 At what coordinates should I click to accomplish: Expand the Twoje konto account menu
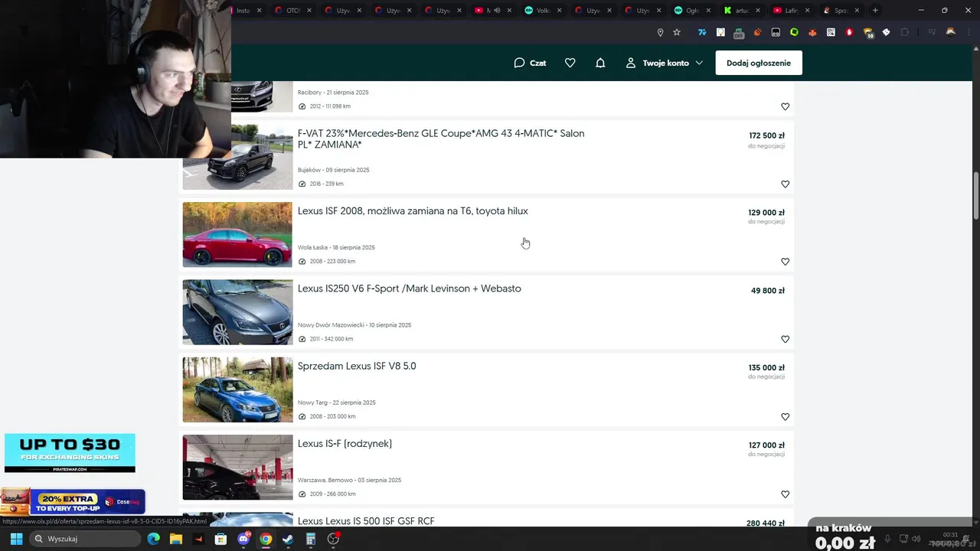[664, 63]
